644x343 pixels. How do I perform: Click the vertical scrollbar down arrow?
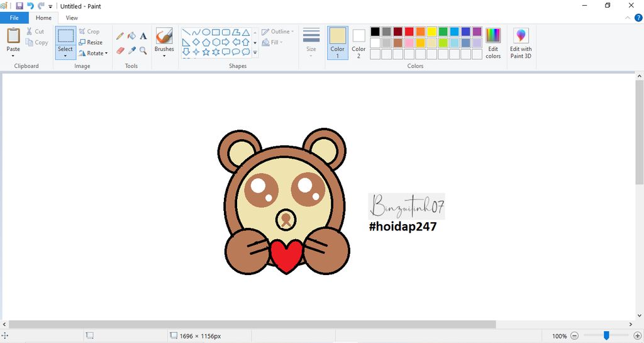click(640, 315)
